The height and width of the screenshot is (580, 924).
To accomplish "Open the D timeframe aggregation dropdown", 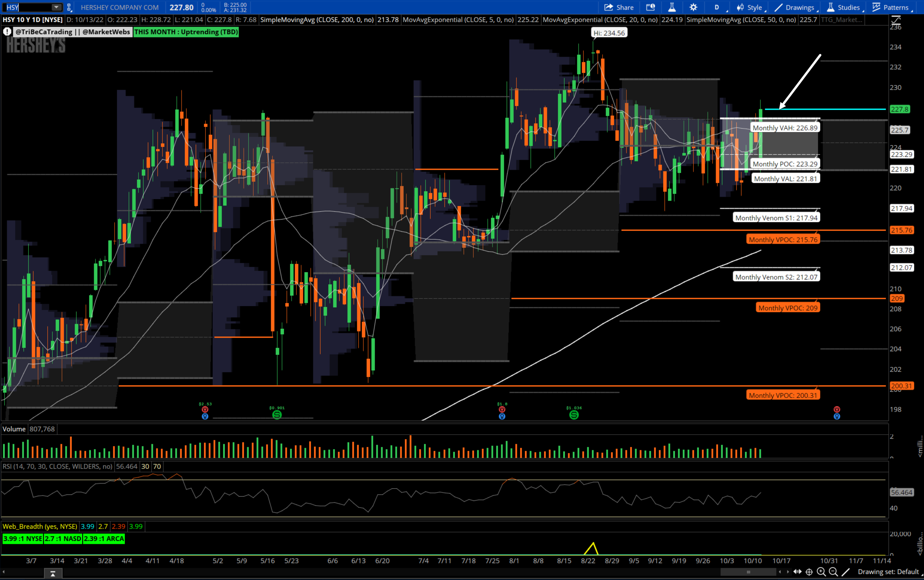I will tap(717, 7).
